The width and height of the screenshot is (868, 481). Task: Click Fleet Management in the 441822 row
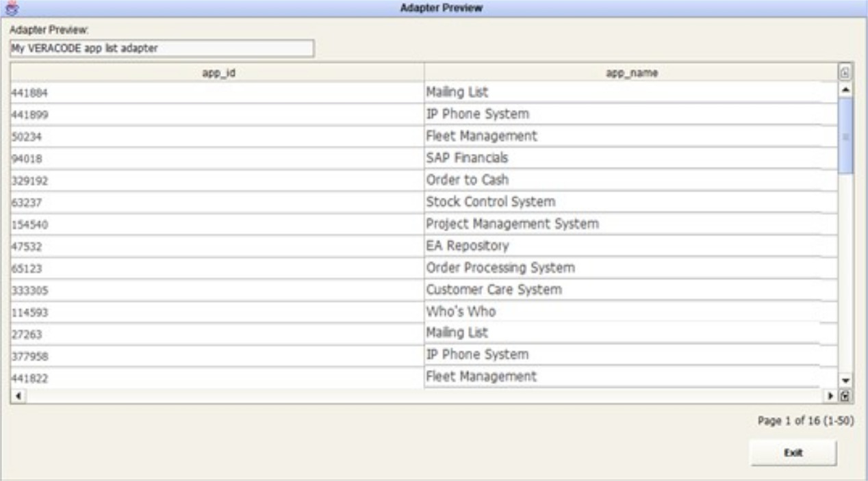[631, 377]
